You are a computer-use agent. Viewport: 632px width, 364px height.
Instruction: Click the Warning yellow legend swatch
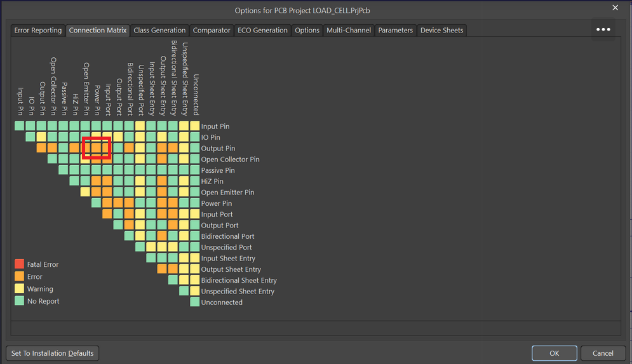19,288
